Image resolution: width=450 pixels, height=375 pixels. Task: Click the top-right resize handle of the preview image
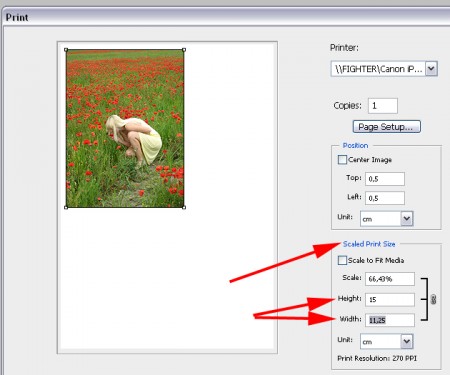coord(184,50)
